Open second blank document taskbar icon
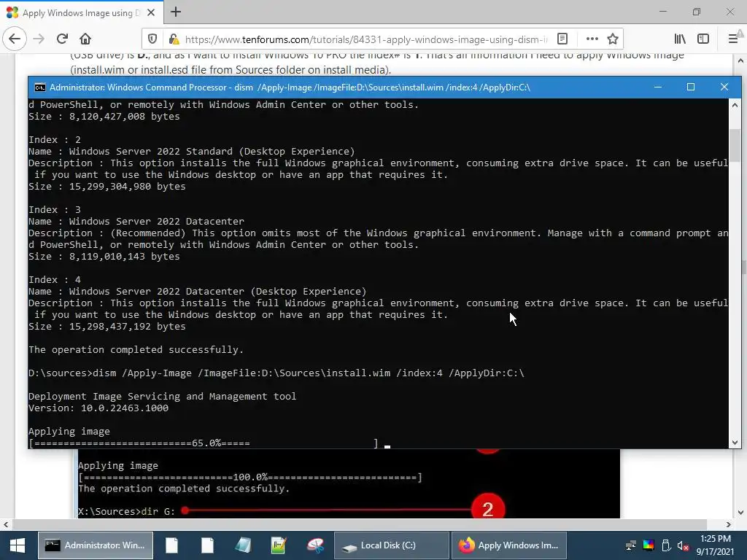This screenshot has width=747, height=560. [208, 545]
